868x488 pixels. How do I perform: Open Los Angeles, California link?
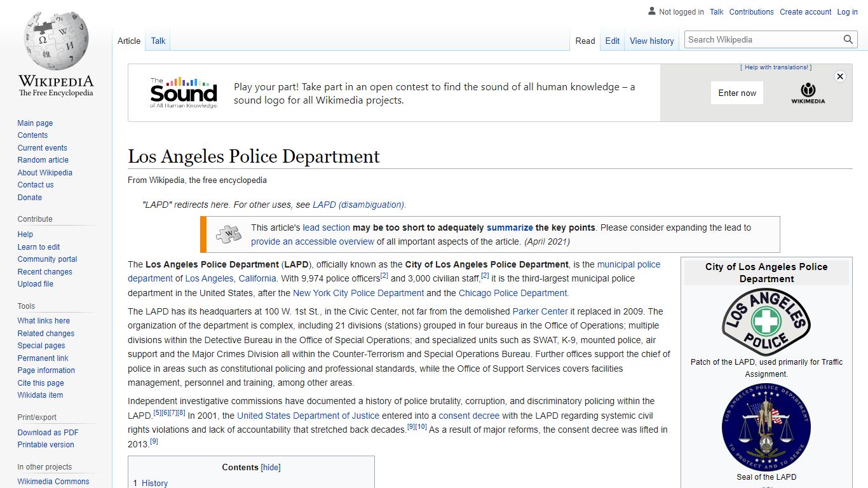[x=231, y=278]
